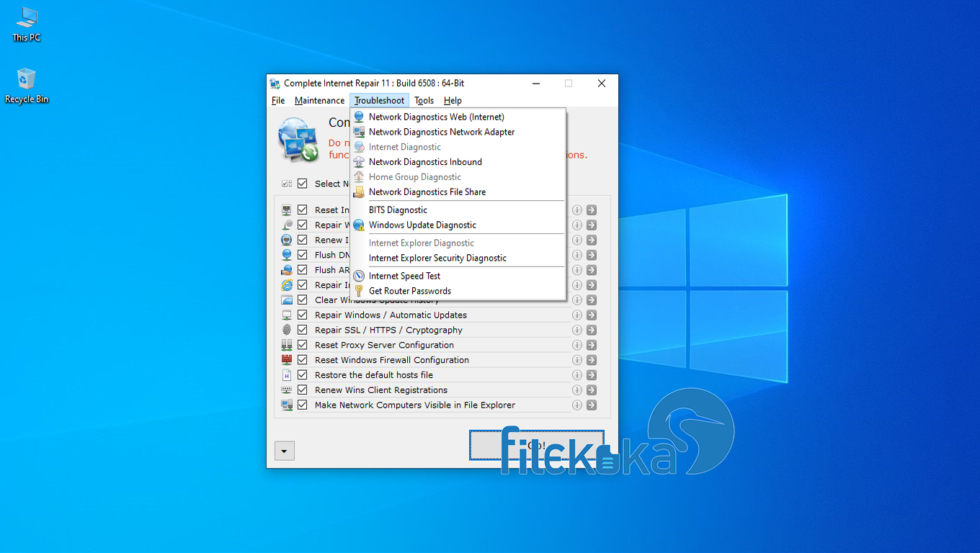Uncheck Repair SSL / HTTPS / Cryptography checkbox
Viewport: 980px width, 553px height.
coord(303,330)
